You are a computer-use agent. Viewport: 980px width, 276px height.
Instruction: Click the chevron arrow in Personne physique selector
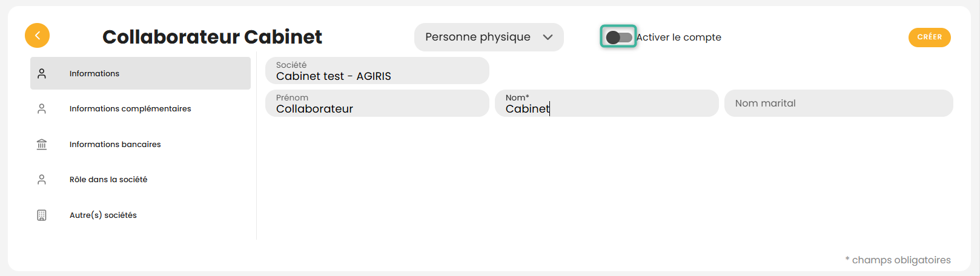pos(548,37)
